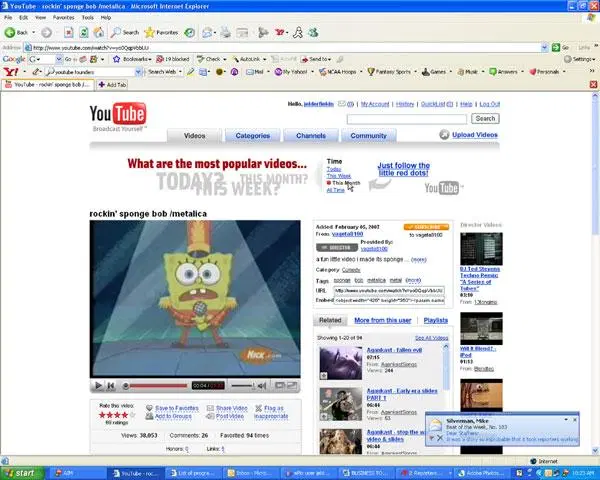Open the Settings dropdown in Google toolbar

coord(581,59)
